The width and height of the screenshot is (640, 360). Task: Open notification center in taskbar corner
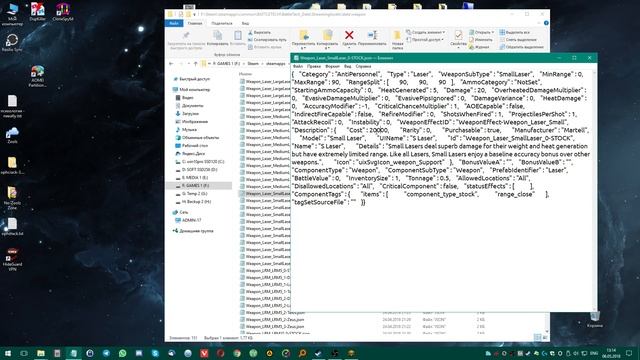click(x=629, y=353)
